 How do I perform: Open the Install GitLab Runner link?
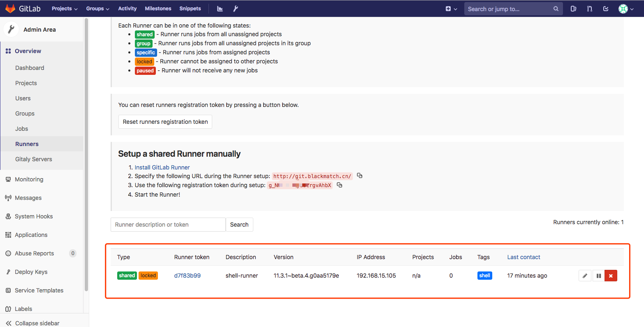[x=162, y=167]
